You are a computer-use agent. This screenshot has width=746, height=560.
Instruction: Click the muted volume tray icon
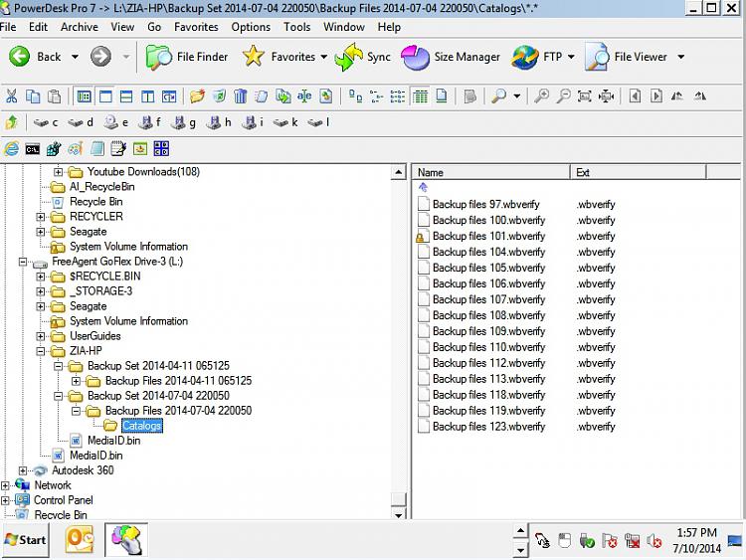tap(654, 541)
